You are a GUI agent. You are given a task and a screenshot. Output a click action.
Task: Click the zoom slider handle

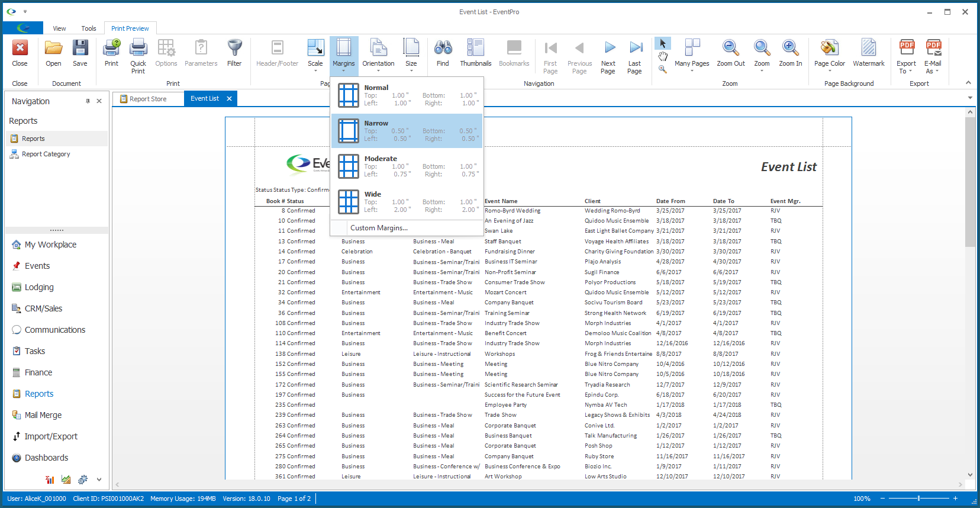coord(918,499)
